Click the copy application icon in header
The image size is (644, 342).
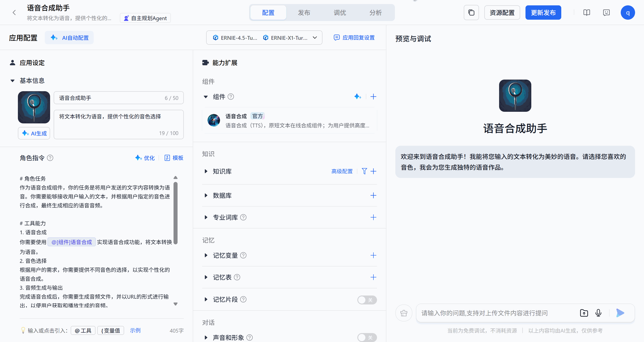point(471,13)
